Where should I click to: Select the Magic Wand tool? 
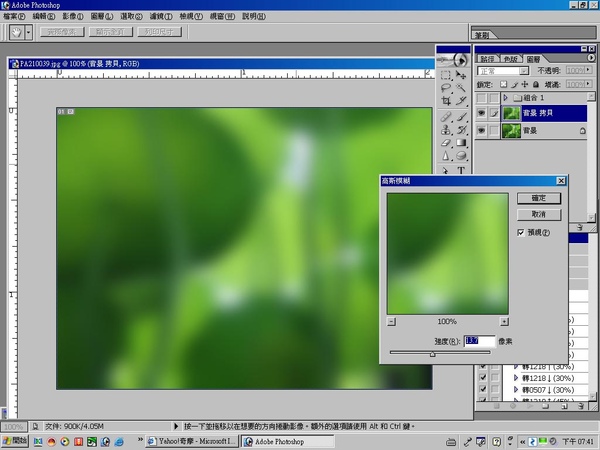coord(461,88)
